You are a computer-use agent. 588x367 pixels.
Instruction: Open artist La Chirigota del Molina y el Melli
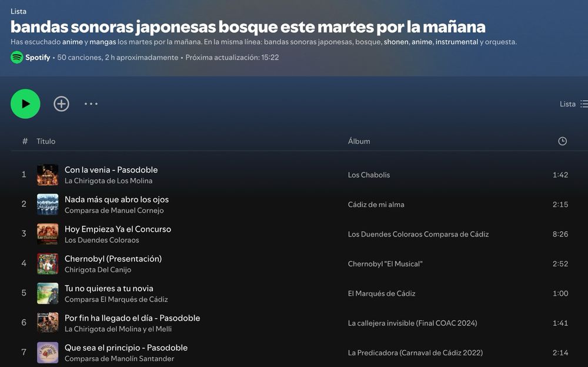(x=118, y=329)
